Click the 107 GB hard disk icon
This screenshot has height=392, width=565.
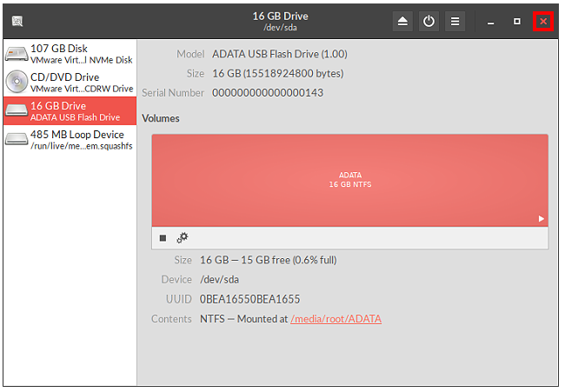coord(17,54)
